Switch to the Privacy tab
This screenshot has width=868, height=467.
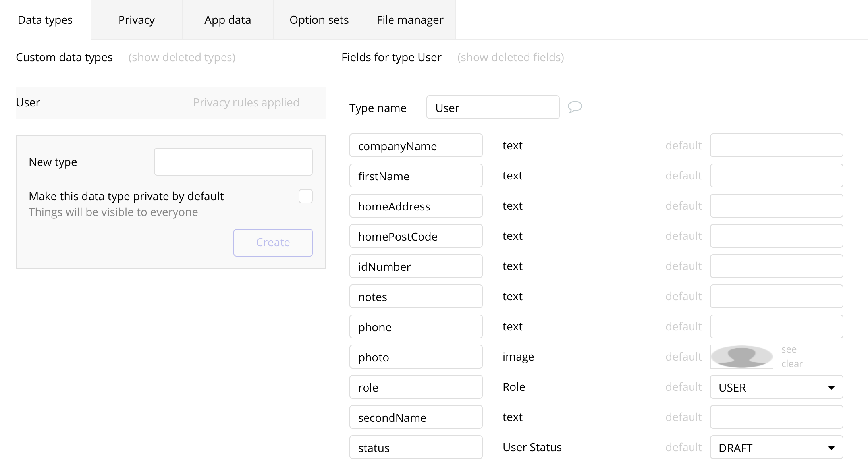[x=136, y=20]
